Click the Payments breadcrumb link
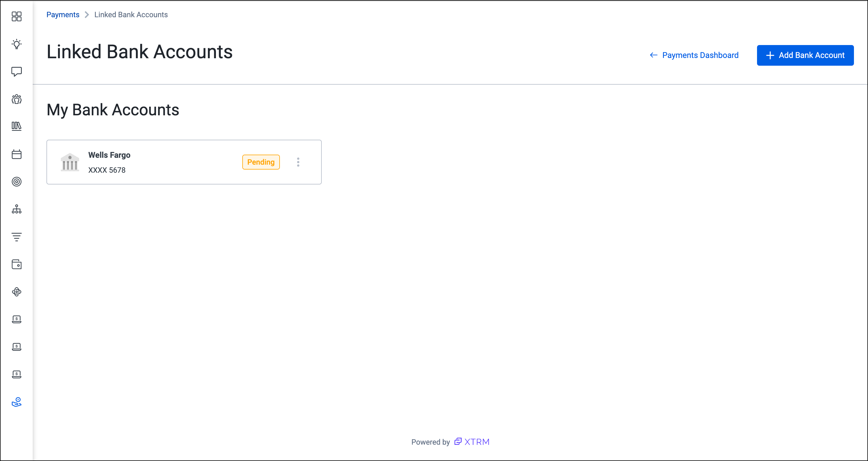Viewport: 868px width, 461px height. tap(63, 15)
